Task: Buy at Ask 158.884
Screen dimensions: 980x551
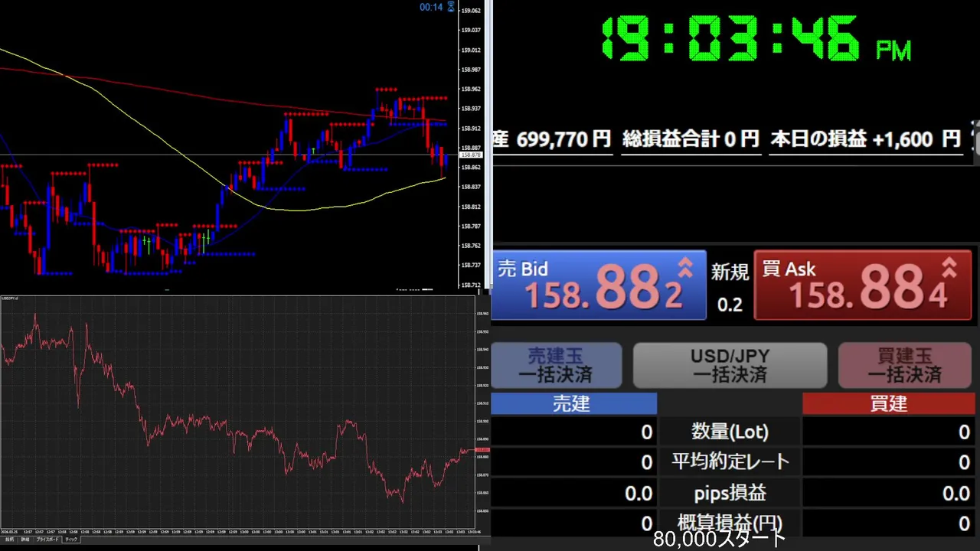Action: tap(863, 285)
